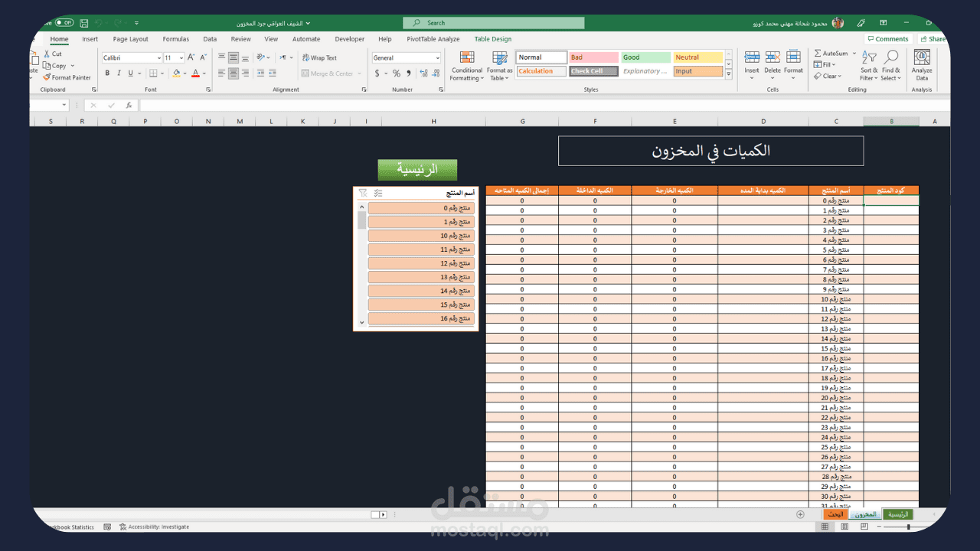Open the Calibri font name dropdown
Viewport: 980px width, 551px height.
[x=158, y=58]
